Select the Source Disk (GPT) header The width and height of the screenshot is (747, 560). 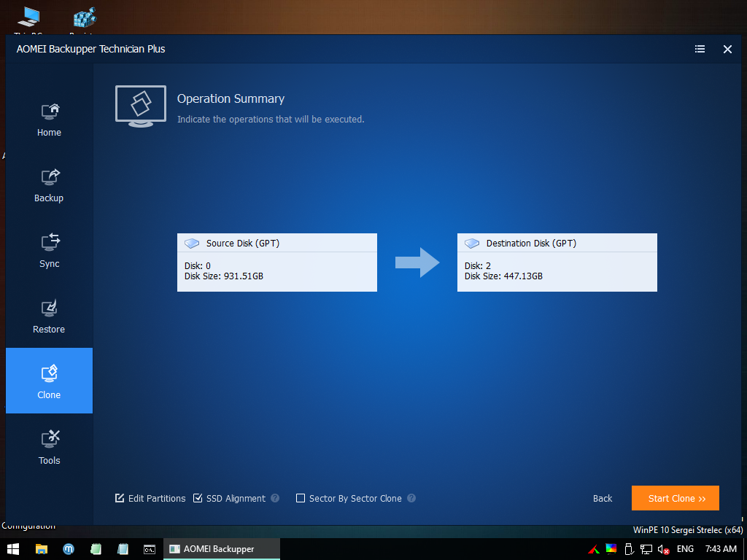tap(276, 243)
